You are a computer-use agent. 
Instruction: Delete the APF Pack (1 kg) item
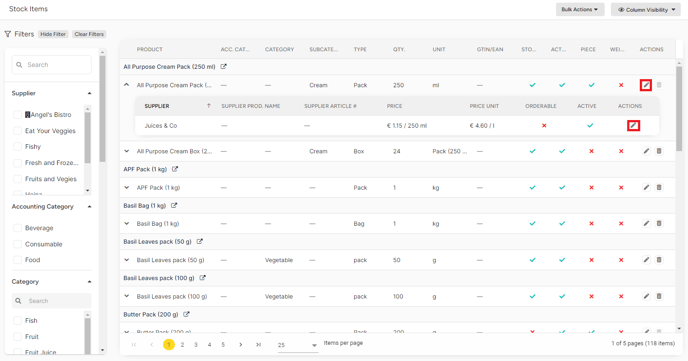(659, 187)
